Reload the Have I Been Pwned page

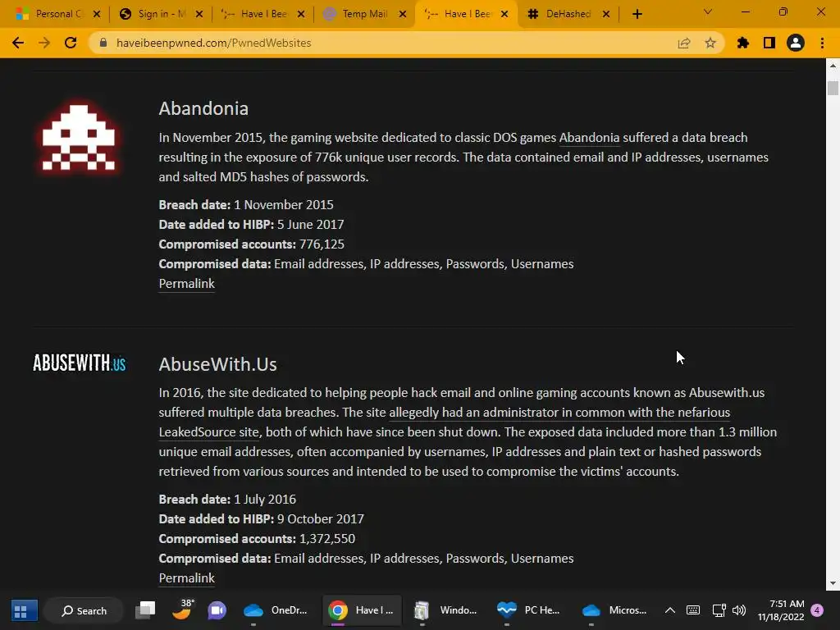tap(71, 43)
